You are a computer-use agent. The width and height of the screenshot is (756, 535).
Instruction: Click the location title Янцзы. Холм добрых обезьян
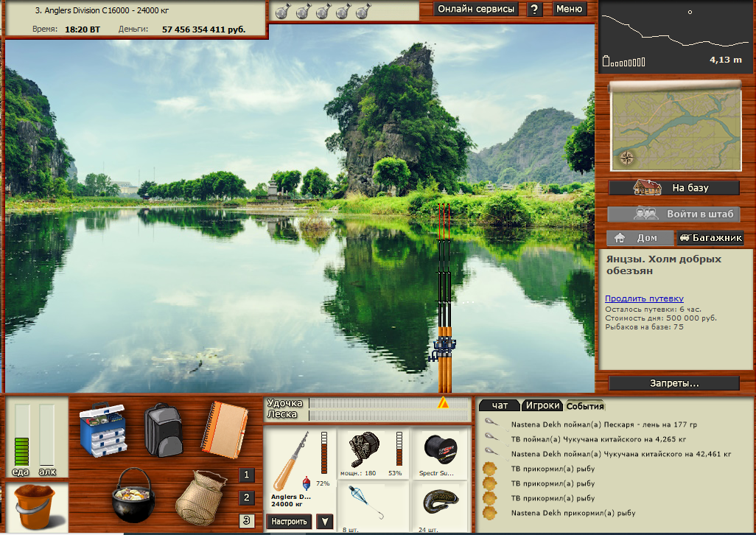[x=663, y=265]
